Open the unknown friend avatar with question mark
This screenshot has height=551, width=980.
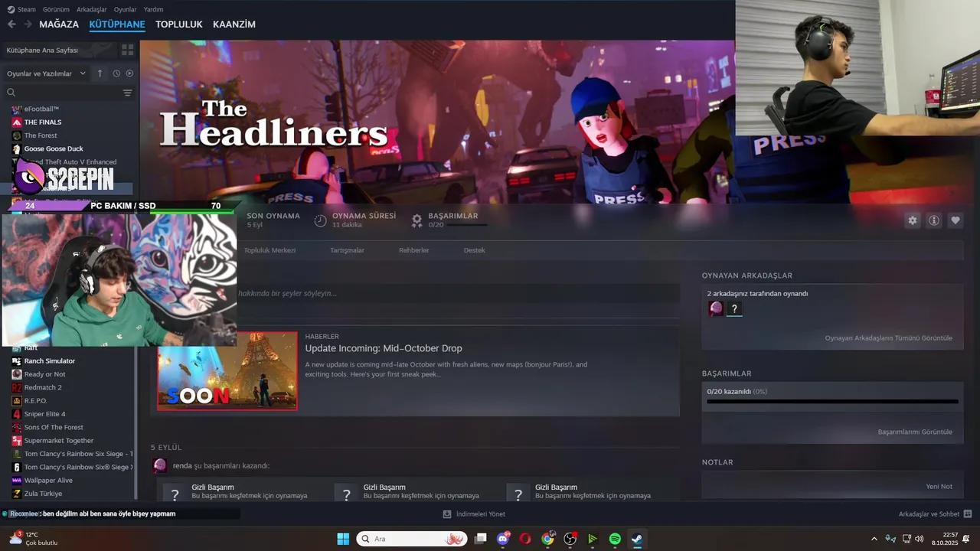(x=734, y=308)
